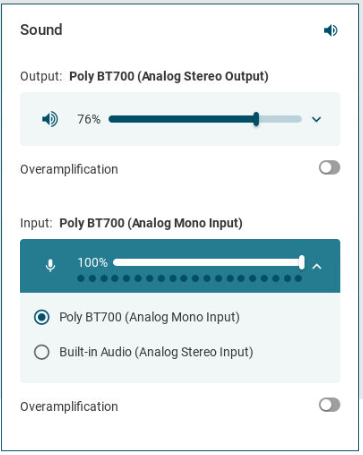Click the middle of input volume track
This screenshot has width=363, height=455.
(207, 262)
